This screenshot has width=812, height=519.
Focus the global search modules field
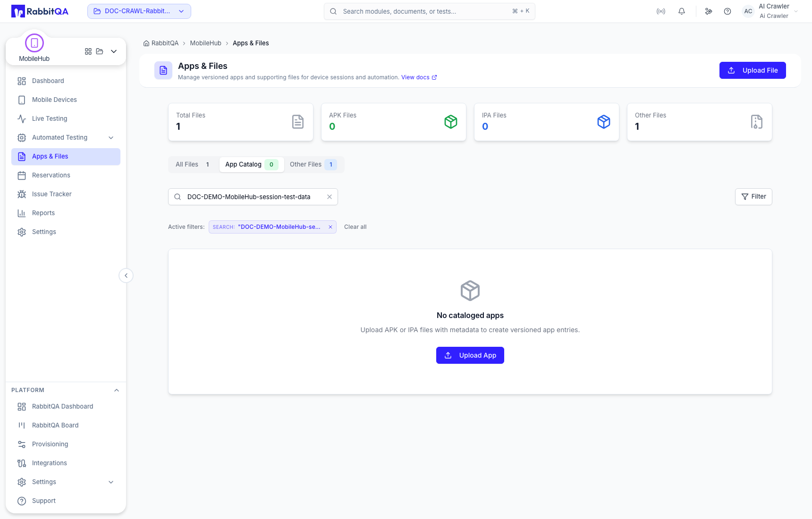[x=430, y=11]
